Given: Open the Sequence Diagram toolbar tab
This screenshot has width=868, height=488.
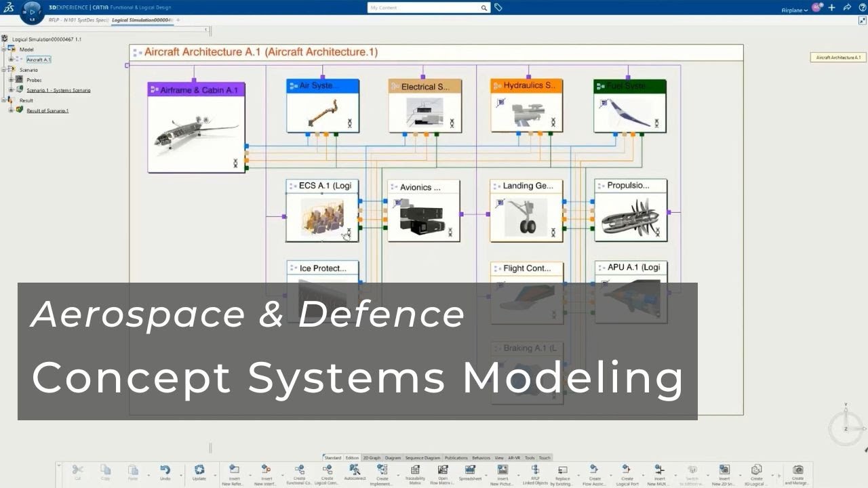Looking at the screenshot, I should point(423,458).
